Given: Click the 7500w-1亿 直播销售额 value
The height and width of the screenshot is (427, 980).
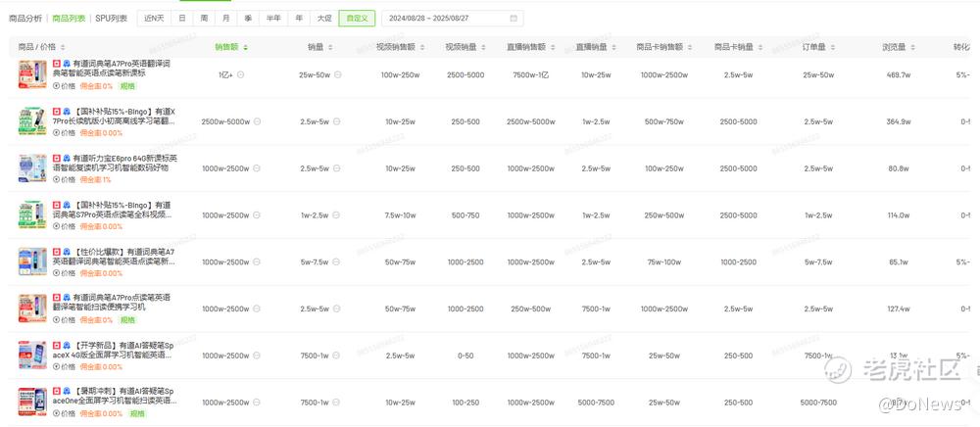Looking at the screenshot, I should 530,74.
